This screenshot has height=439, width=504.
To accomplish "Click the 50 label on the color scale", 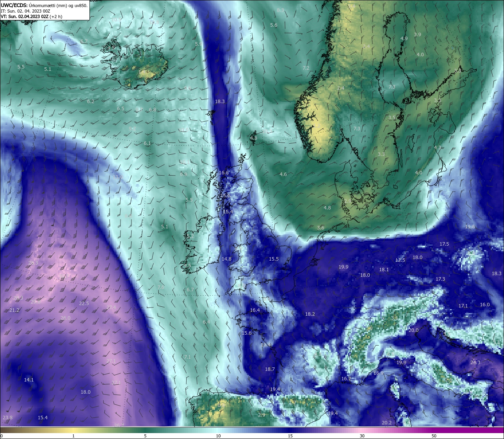I will 434,436.
